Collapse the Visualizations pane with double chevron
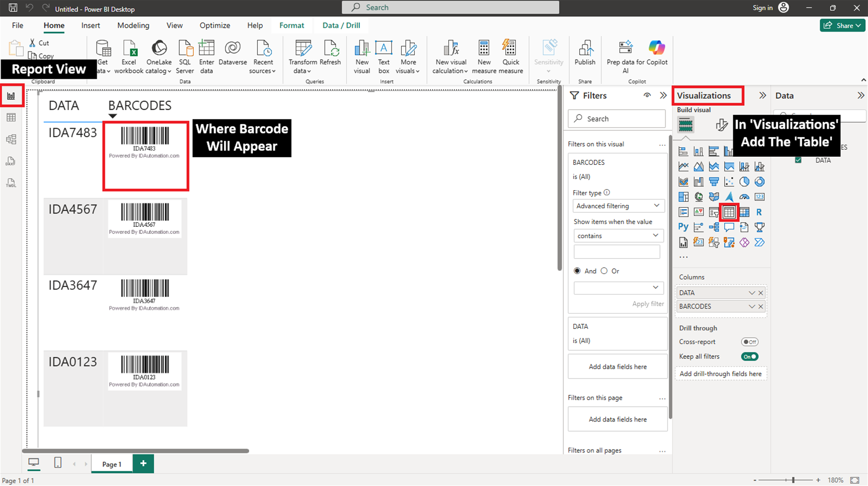This screenshot has height=486, width=868. click(763, 95)
